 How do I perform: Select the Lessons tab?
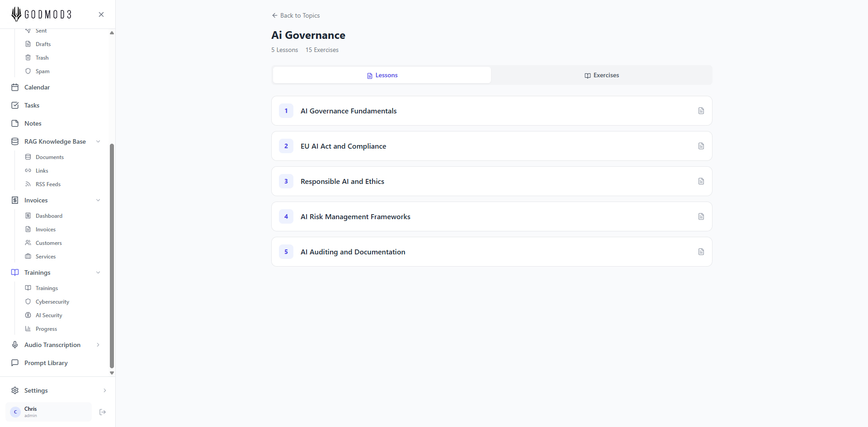tap(382, 75)
